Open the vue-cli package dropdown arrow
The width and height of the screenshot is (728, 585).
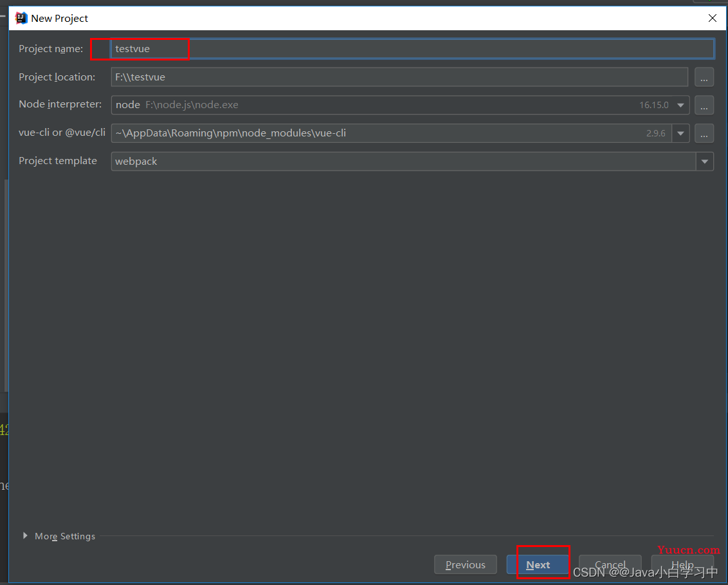[x=680, y=133]
